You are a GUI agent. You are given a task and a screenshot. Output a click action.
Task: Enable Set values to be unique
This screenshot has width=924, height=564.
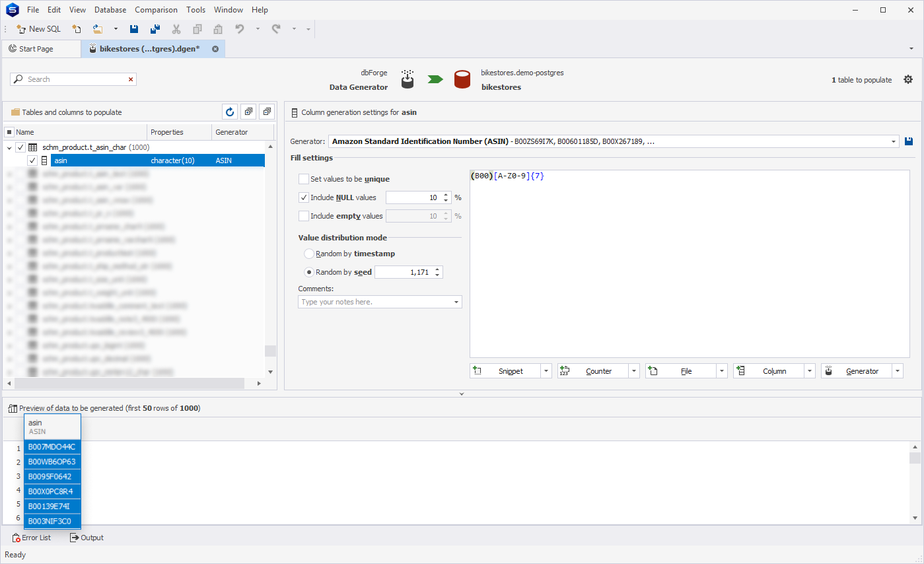tap(304, 179)
